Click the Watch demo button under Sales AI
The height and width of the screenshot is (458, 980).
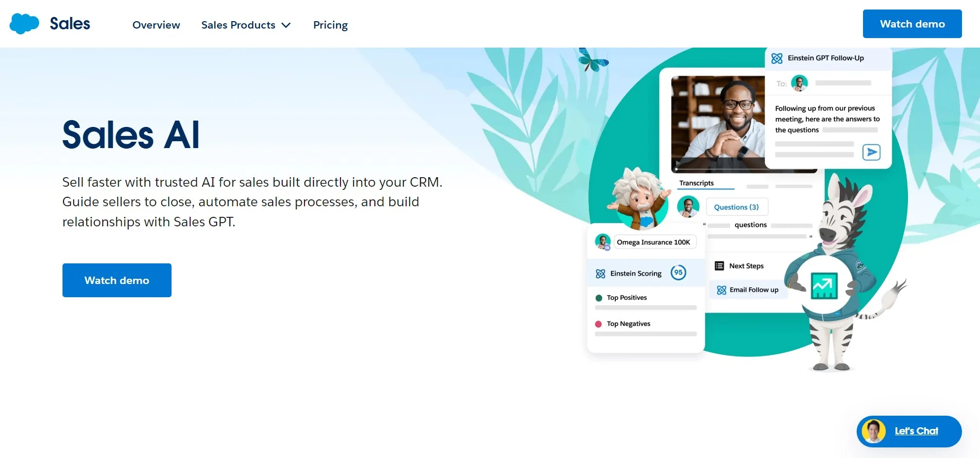pos(117,280)
